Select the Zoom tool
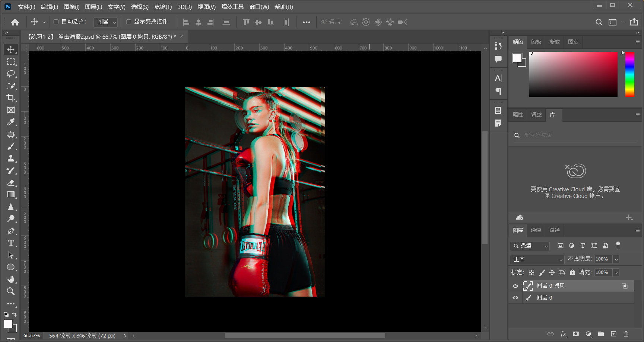This screenshot has height=342, width=644. [11, 291]
